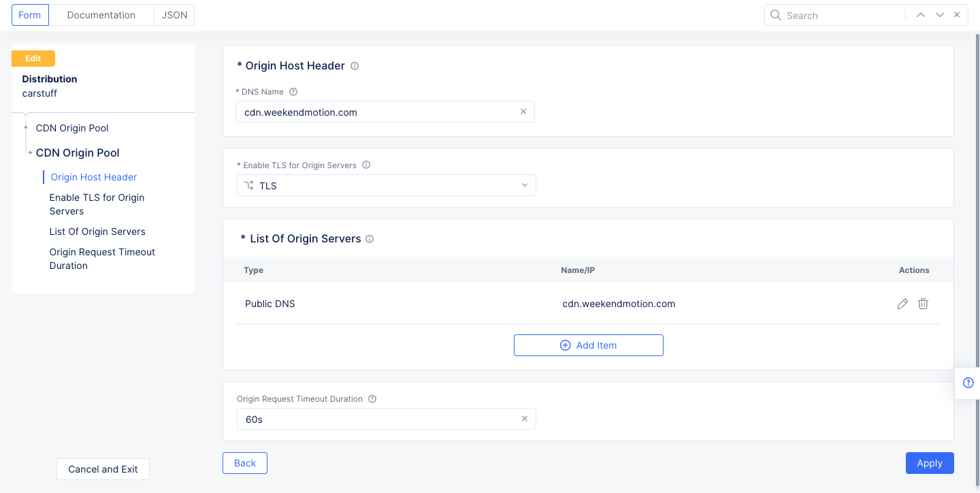Click Cancel and Exit
Screen dimensions: 980x493
click(103, 469)
